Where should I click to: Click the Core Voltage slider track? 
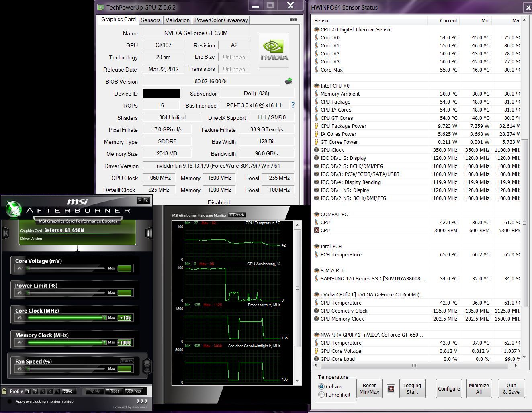point(66,268)
